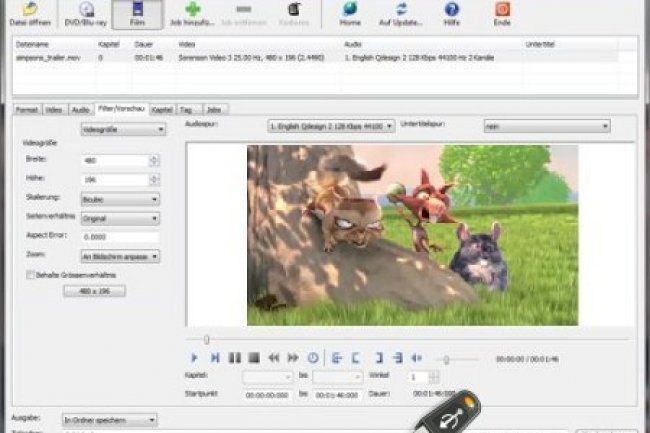Open the Hilfe help icon
The width and height of the screenshot is (650, 433).
click(x=451, y=14)
